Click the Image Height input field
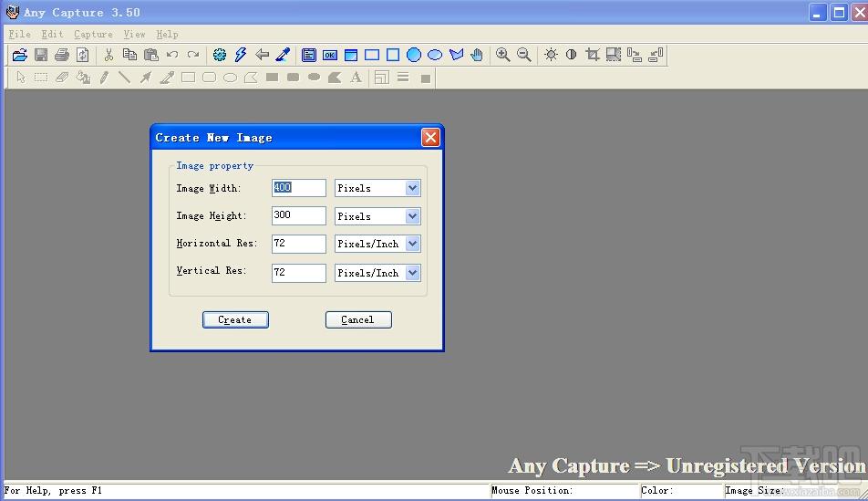The image size is (868, 501). pos(299,215)
